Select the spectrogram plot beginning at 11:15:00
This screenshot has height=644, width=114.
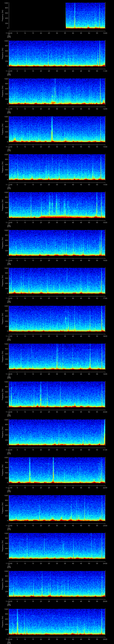(57, 243)
